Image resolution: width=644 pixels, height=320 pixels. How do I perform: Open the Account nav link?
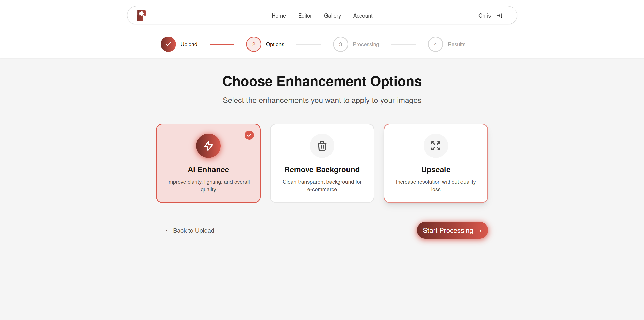tap(363, 16)
